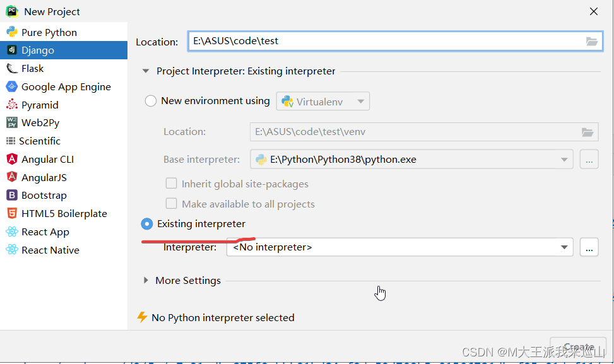
Task: Open the Base interpreter dropdown
Action: pos(411,160)
